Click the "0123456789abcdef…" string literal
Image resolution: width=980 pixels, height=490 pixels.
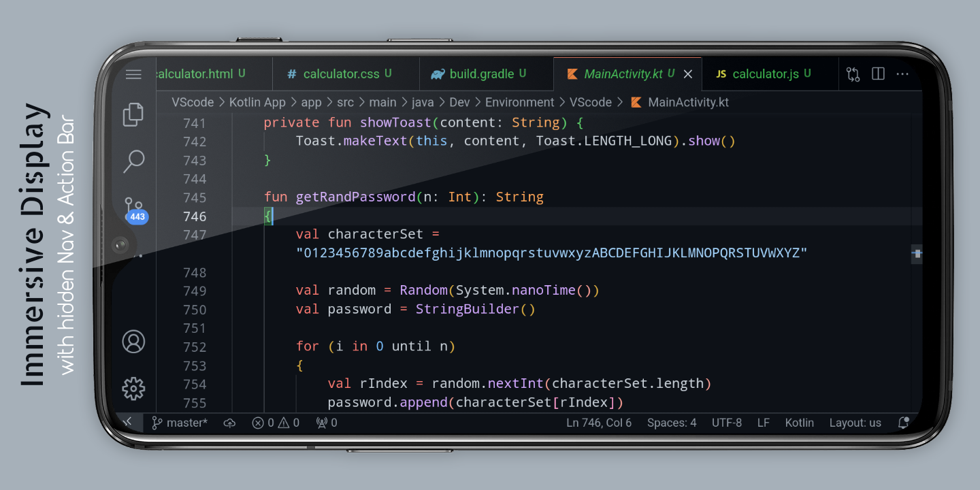click(x=552, y=253)
